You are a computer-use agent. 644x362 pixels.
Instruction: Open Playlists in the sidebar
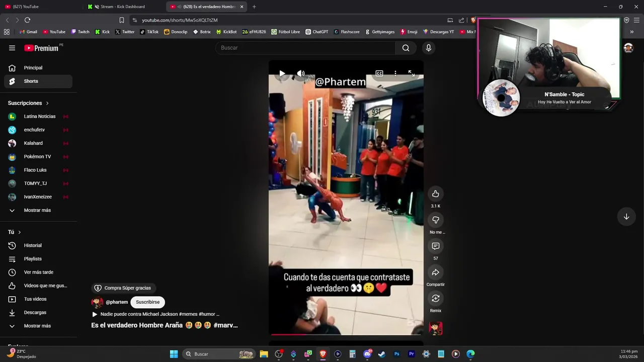tap(38, 259)
